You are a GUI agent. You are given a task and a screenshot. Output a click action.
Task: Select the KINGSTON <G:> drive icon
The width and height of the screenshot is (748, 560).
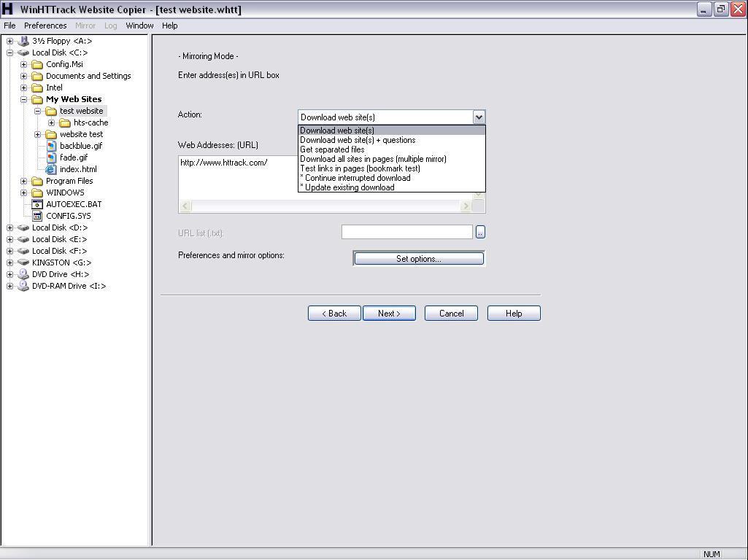click(23, 262)
